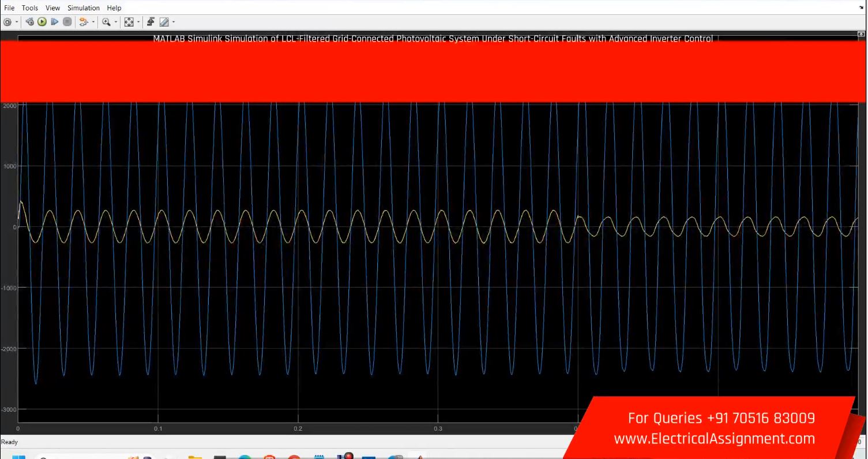Viewport: 868px width, 459px height.
Task: Click the grayed Stop simulation button
Action: (67, 22)
